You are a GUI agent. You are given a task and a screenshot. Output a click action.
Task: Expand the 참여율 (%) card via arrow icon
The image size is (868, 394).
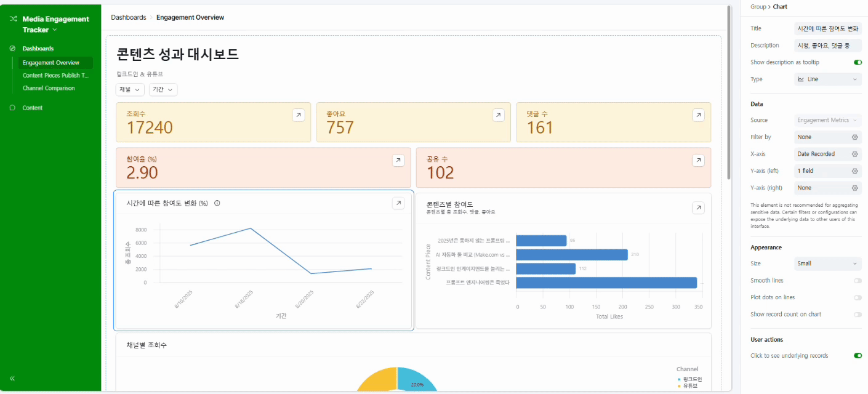click(398, 160)
